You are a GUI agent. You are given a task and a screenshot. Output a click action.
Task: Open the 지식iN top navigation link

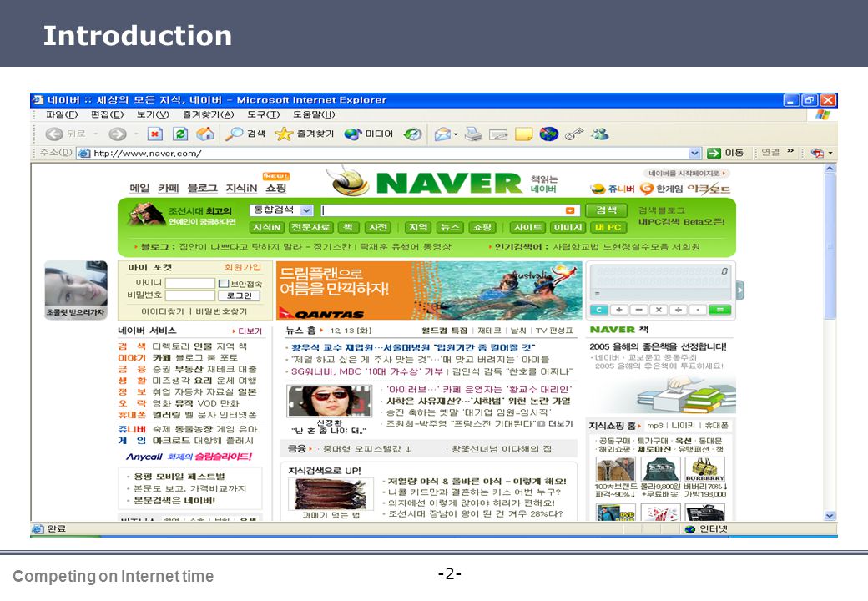[241, 188]
